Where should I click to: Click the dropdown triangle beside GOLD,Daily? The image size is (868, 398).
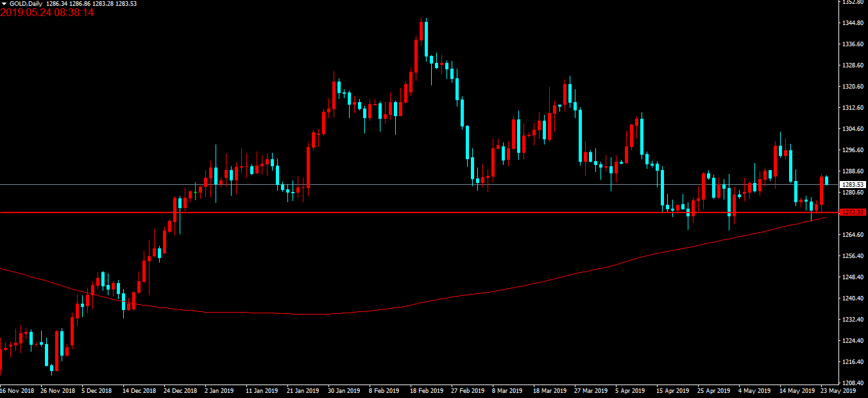tap(4, 4)
